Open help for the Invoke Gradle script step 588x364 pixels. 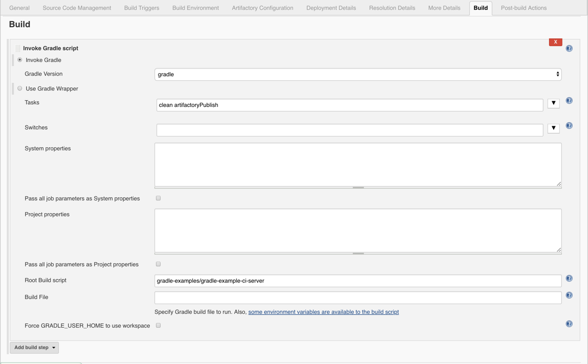click(569, 48)
